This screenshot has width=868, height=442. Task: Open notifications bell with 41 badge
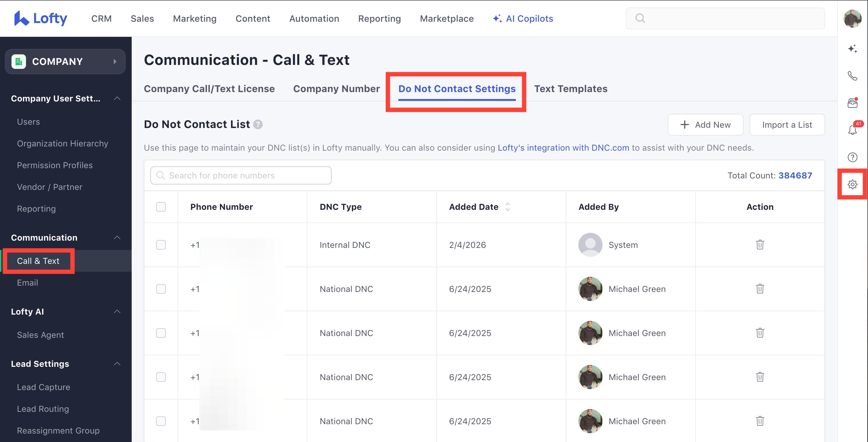pyautogui.click(x=853, y=130)
